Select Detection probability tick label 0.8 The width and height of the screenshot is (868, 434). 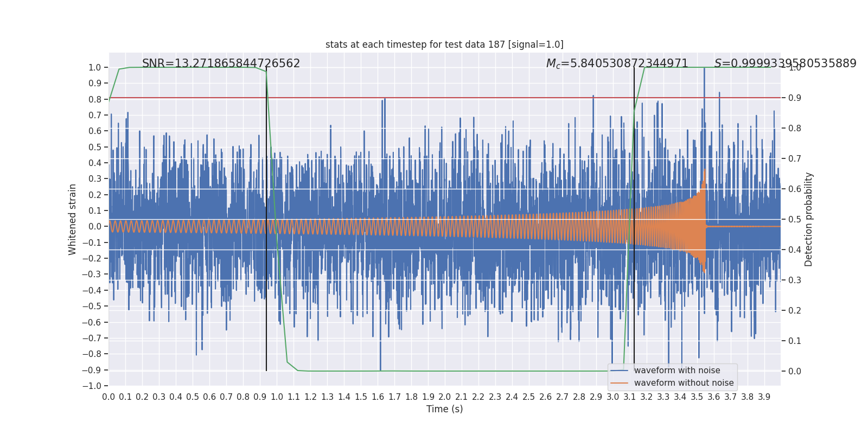coord(795,129)
